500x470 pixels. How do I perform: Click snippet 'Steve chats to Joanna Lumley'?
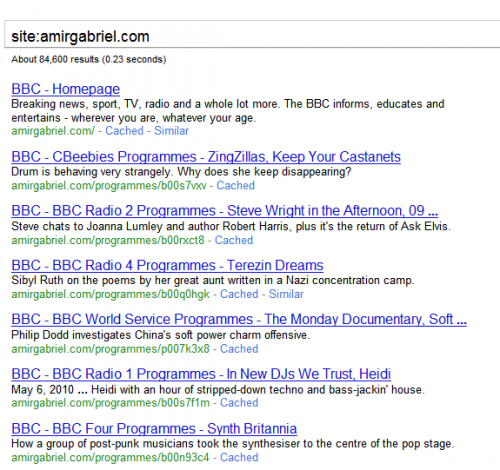pyautogui.click(x=231, y=226)
